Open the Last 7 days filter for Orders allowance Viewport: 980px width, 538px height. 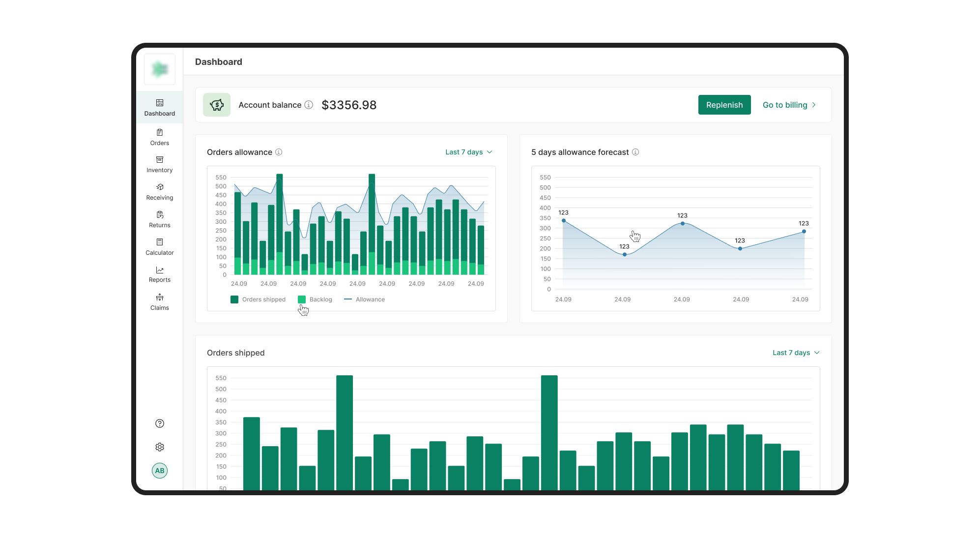pyautogui.click(x=468, y=152)
